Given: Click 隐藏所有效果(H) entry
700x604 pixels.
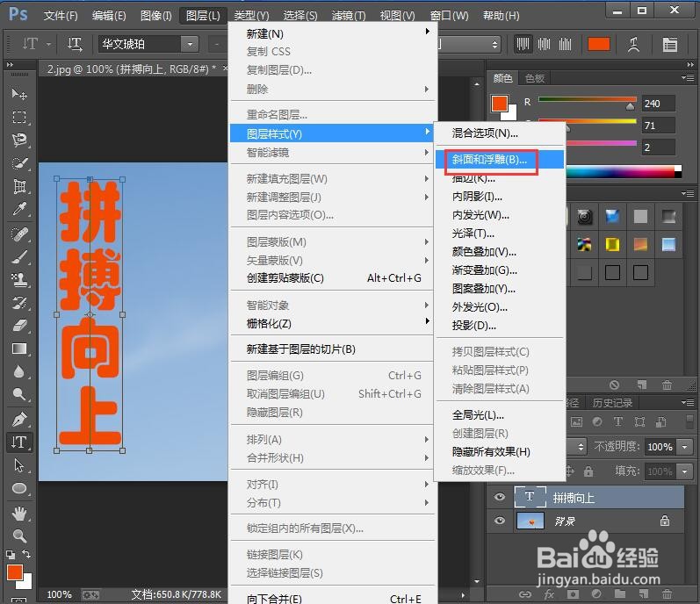Looking at the screenshot, I should (x=499, y=451).
